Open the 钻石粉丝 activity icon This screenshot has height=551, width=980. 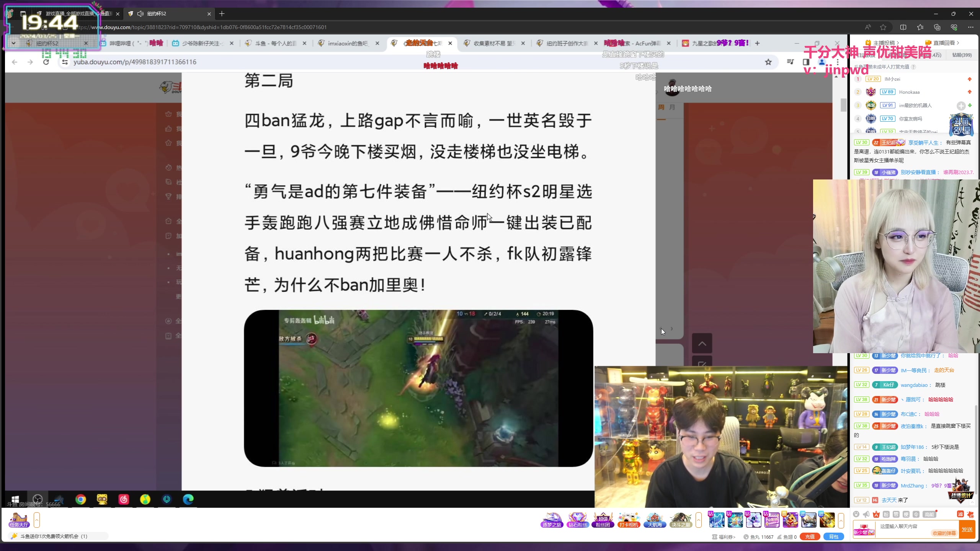coord(578,520)
